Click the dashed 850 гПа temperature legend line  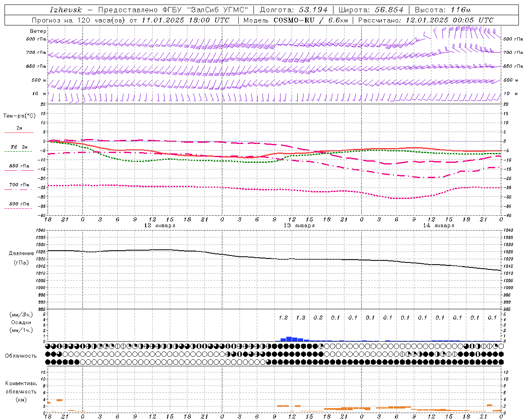coord(19,170)
